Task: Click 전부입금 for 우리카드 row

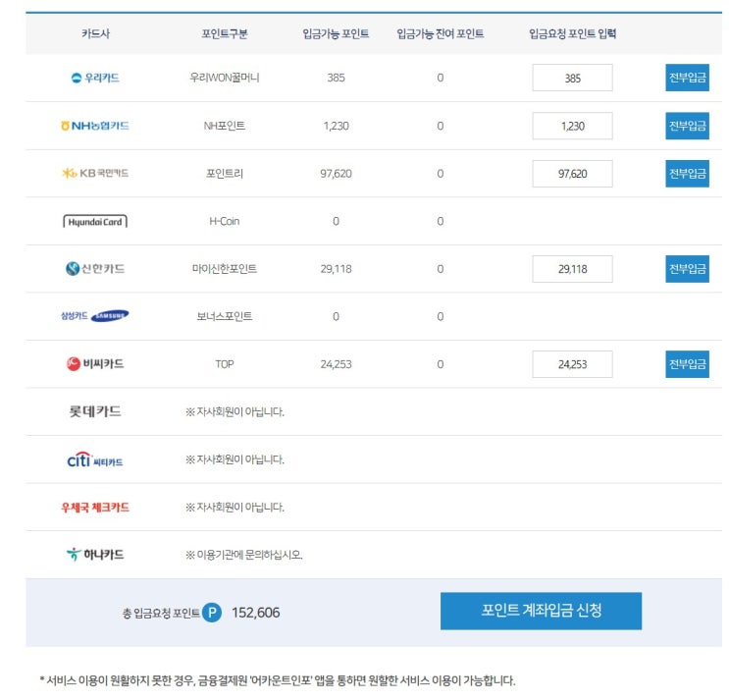Action: [x=687, y=78]
